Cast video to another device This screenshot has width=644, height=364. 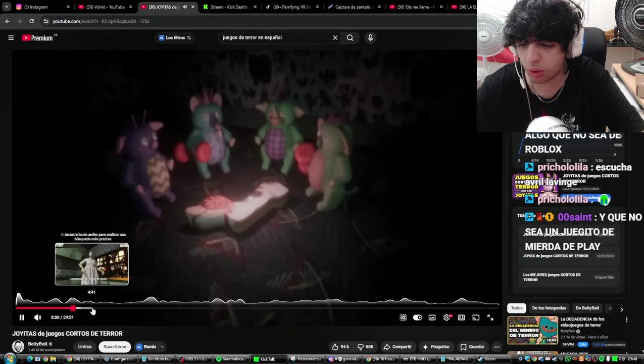(x=476, y=317)
